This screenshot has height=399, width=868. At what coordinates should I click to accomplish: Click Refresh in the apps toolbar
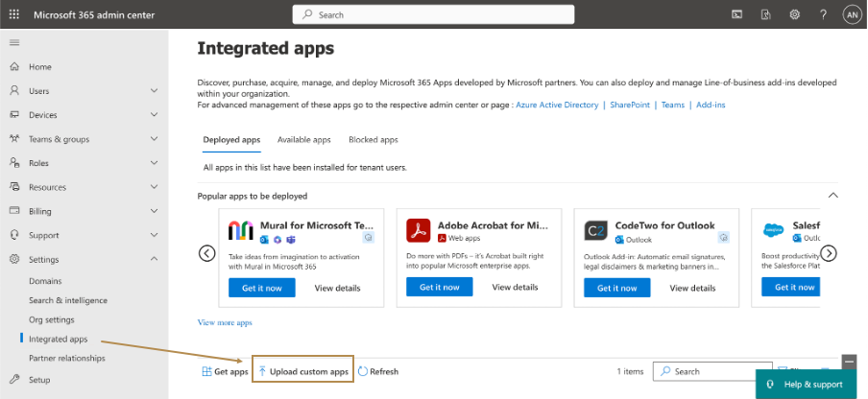[x=377, y=371]
